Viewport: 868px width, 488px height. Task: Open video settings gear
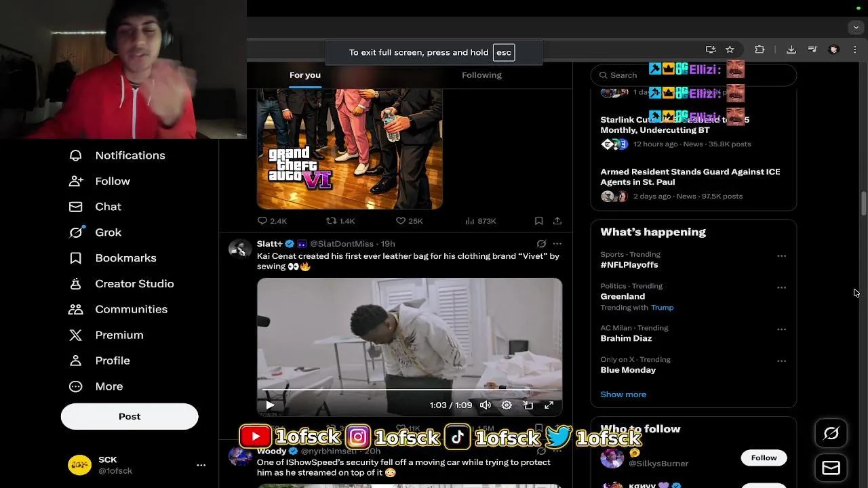[x=507, y=405]
